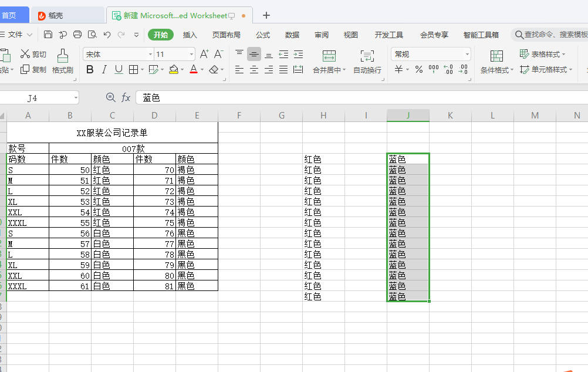Increase decimal places
Image resolution: width=588 pixels, height=372 pixels.
448,69
